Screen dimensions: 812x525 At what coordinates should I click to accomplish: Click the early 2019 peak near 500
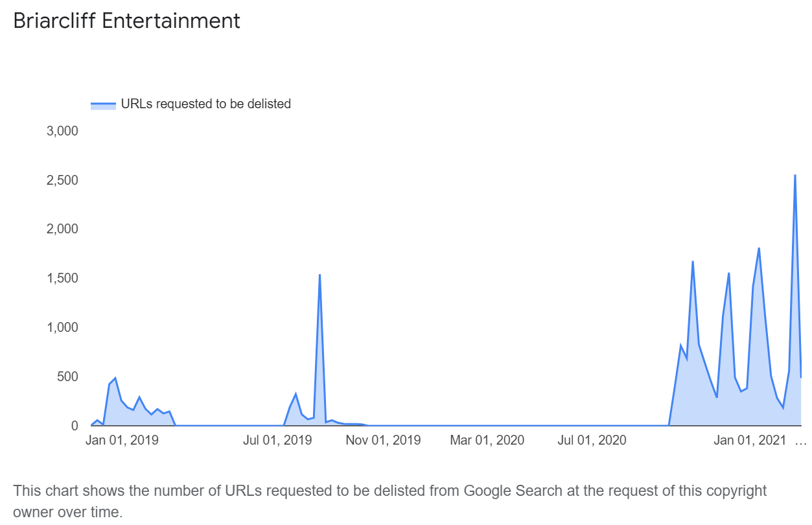pos(115,378)
